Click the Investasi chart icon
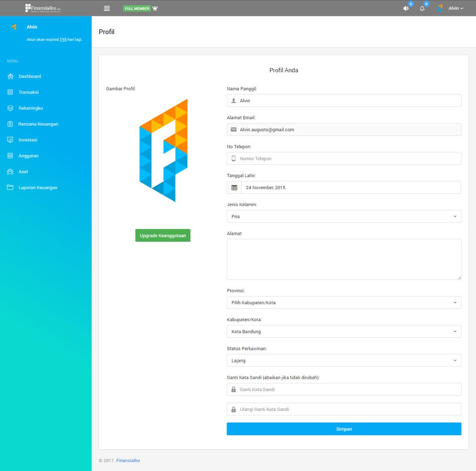 (10, 140)
